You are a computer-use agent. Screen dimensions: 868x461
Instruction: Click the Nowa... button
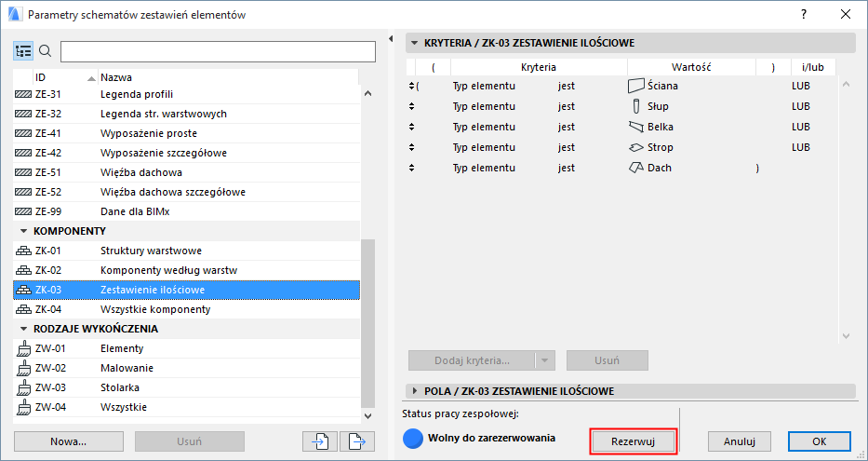tap(69, 441)
